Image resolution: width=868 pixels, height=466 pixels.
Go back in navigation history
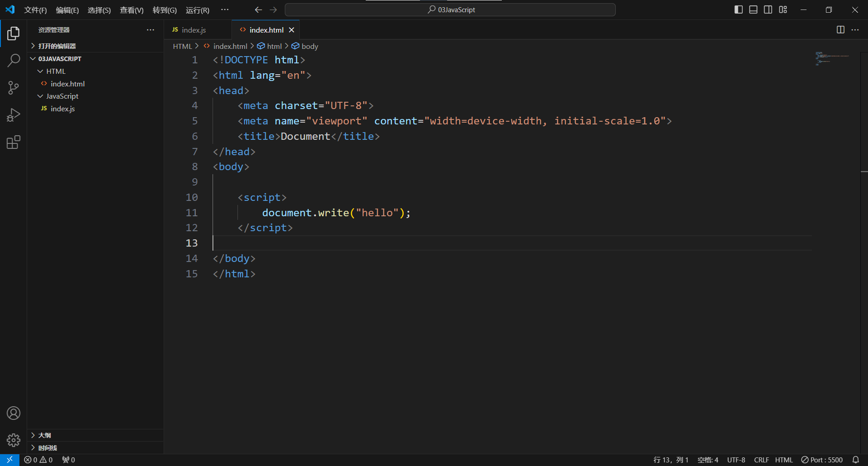click(x=259, y=10)
